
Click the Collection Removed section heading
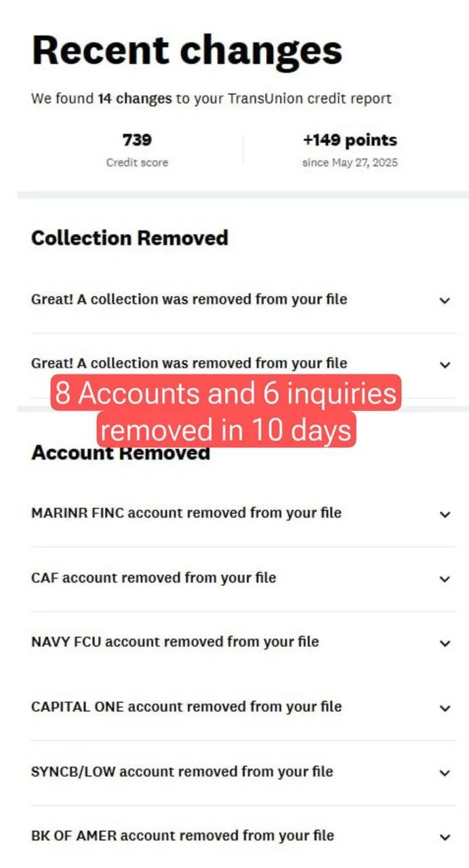[x=129, y=238]
